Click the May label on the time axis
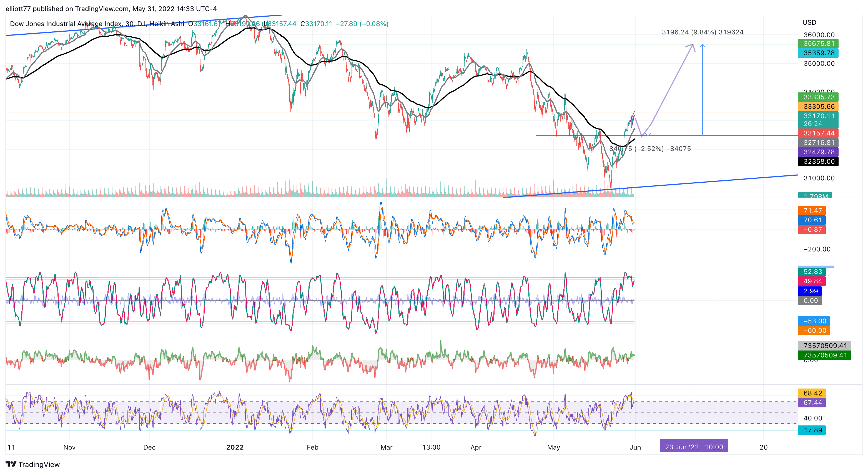 [554, 447]
